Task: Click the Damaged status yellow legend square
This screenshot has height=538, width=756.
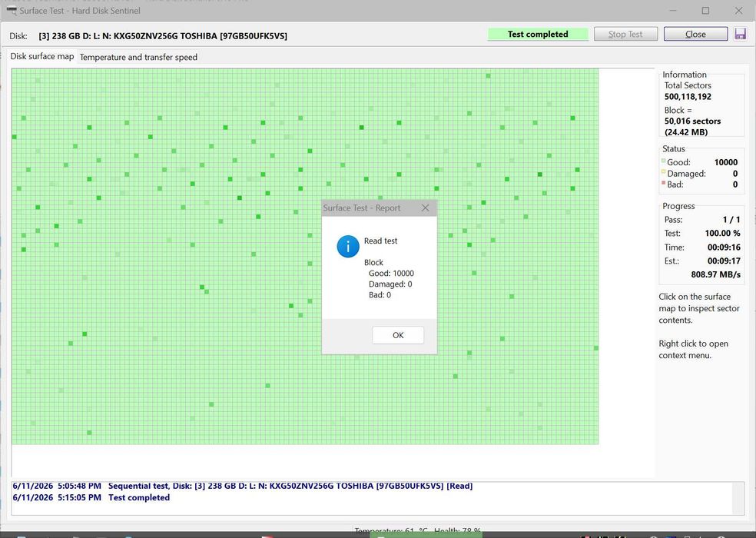Action: point(664,171)
